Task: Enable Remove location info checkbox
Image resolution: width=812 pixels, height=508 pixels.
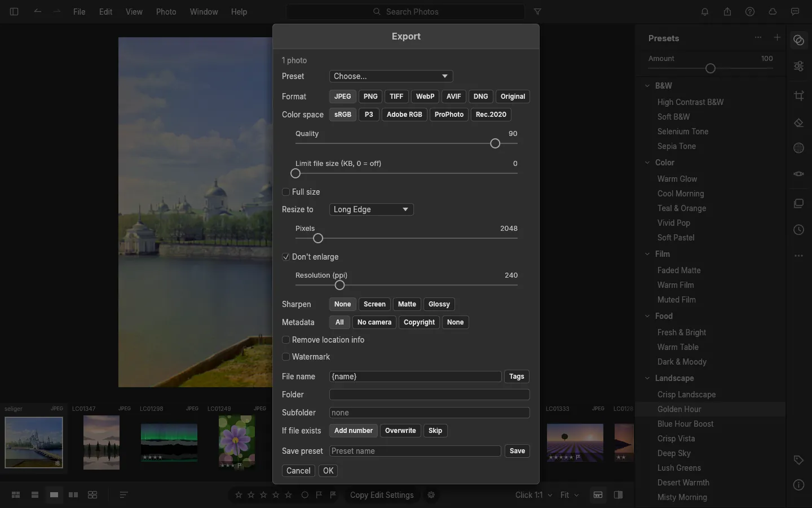Action: coord(286,340)
